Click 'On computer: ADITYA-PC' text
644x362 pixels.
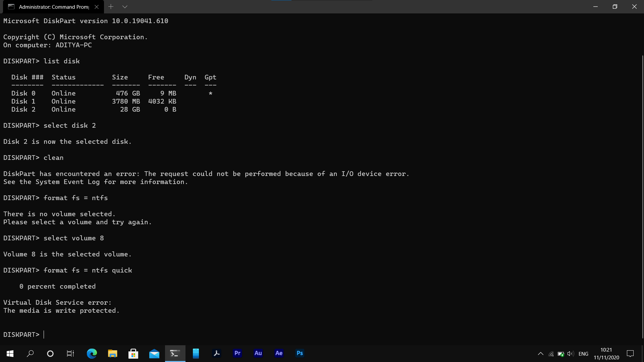(x=48, y=45)
